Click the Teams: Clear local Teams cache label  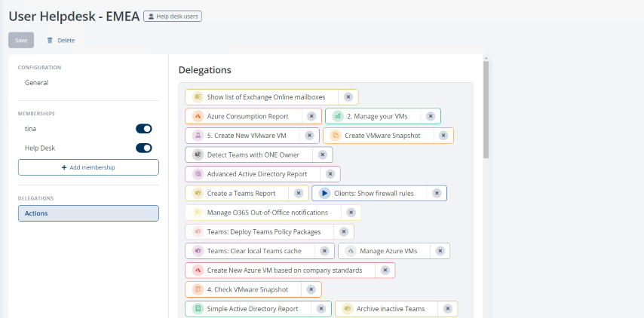point(254,251)
